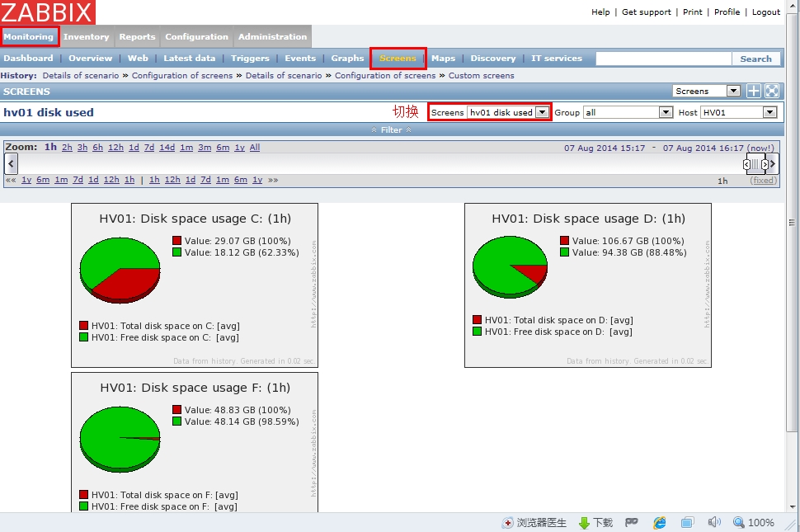This screenshot has width=800, height=532.
Task: Open the Configuration main menu tab
Action: (196, 37)
